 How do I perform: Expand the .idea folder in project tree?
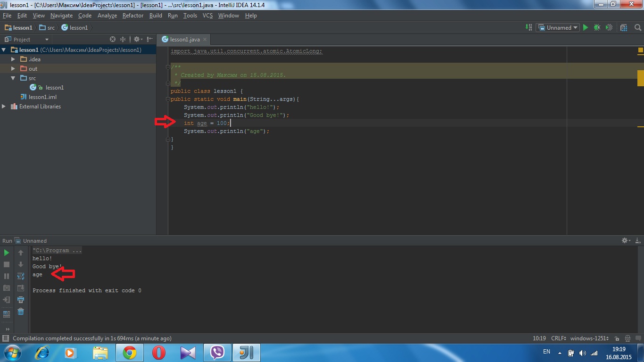pyautogui.click(x=13, y=59)
